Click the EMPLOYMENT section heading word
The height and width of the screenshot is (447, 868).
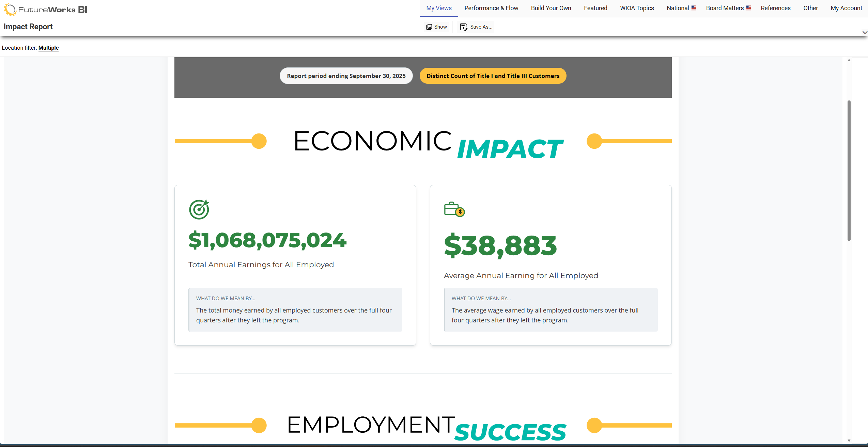(371, 425)
